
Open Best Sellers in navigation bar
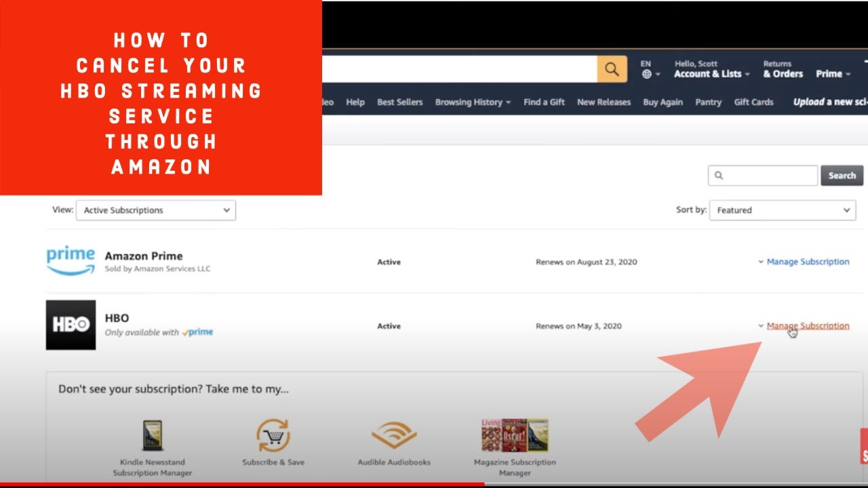pos(400,102)
